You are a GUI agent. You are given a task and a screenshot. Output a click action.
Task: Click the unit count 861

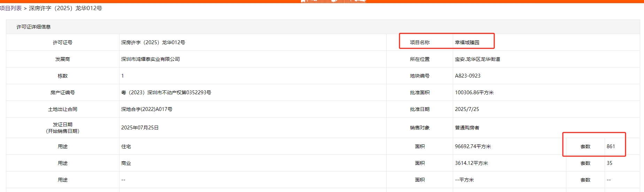click(611, 146)
